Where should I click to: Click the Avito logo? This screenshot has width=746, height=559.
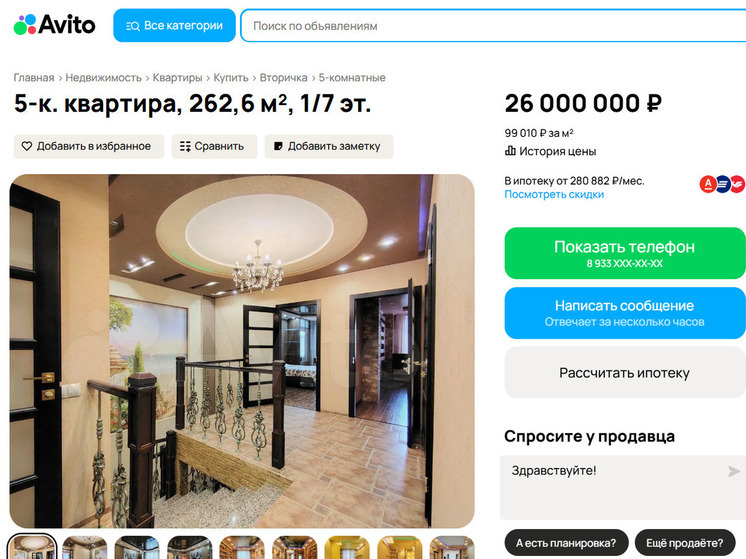click(54, 24)
